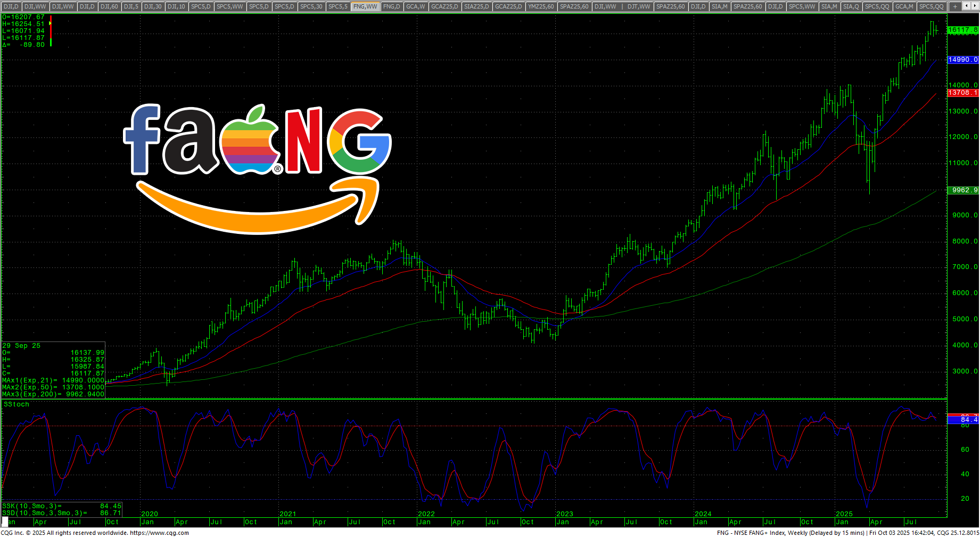The image size is (980, 537).
Task: Select the SPC5,30 tab
Action: point(311,6)
